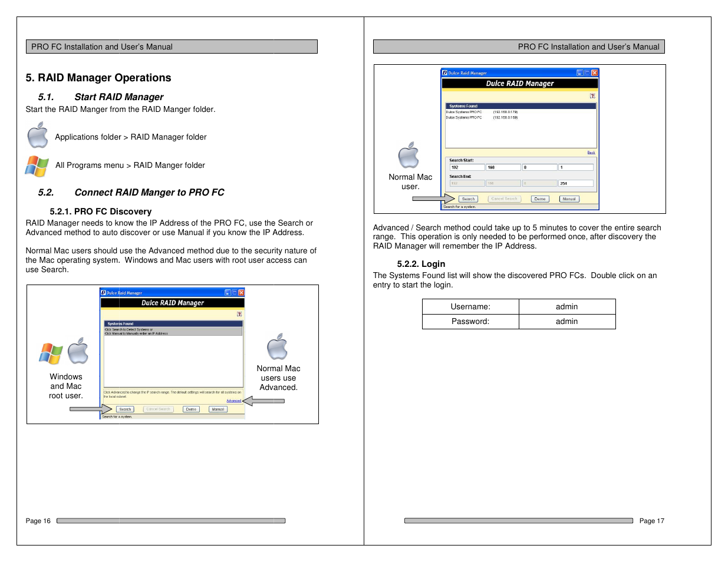Click Search Start third field containing 0
Viewport: 728px width, 562px height.
pos(539,167)
